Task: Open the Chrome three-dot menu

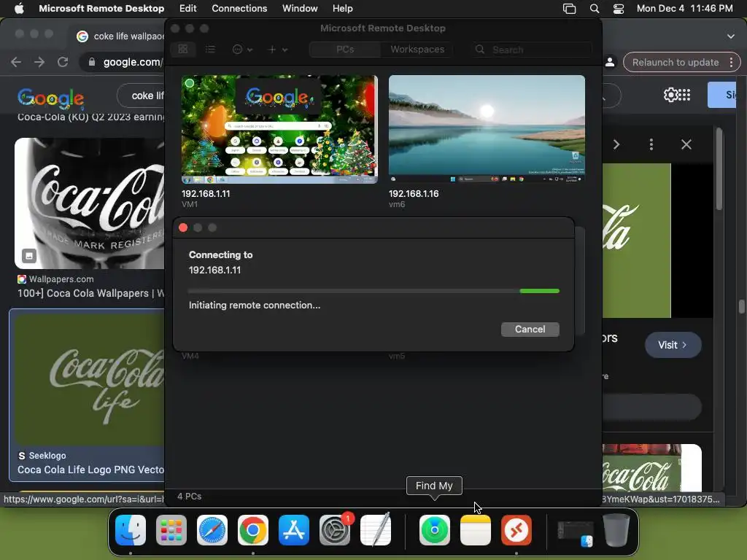Action: [x=731, y=63]
